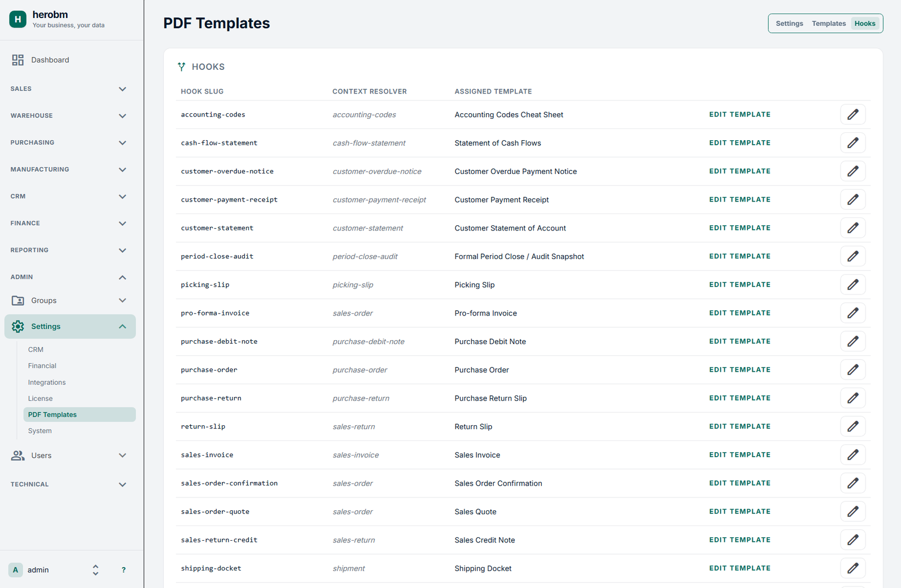Click pencil icon in sales-invoice row
This screenshot has width=901, height=588.
[x=853, y=455]
